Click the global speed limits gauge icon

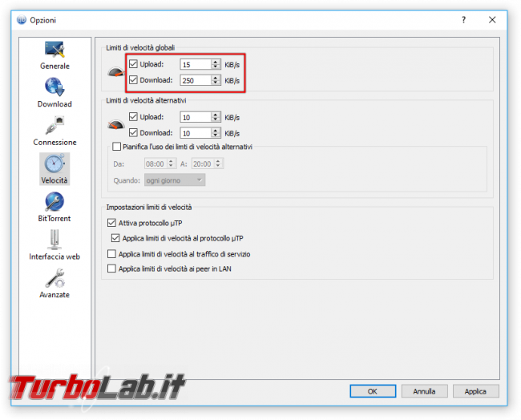click(116, 72)
